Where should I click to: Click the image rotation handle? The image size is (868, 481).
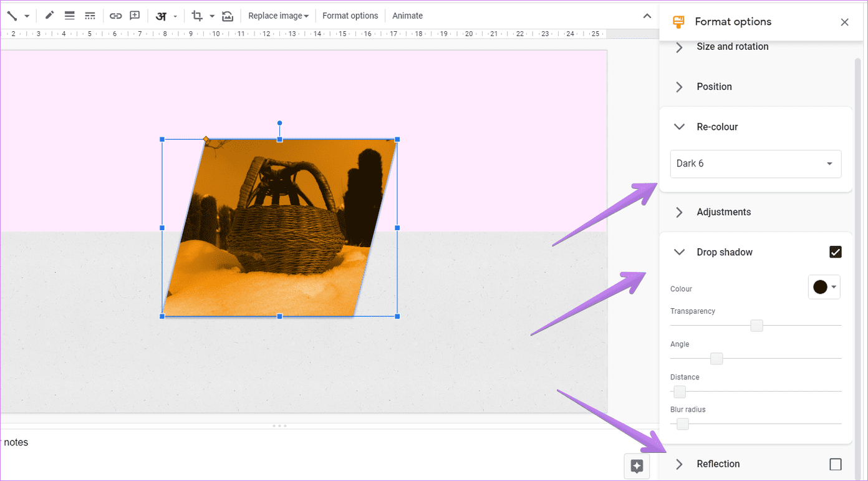(279, 123)
